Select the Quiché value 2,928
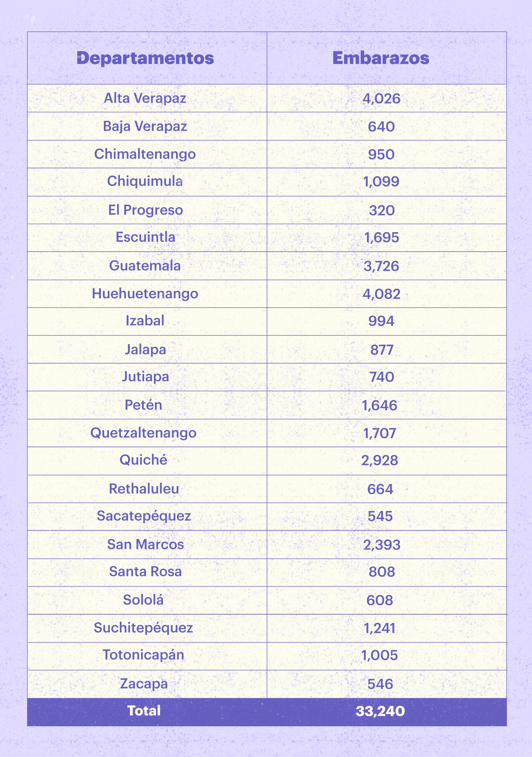Viewport: 532px width, 757px height. (379, 460)
